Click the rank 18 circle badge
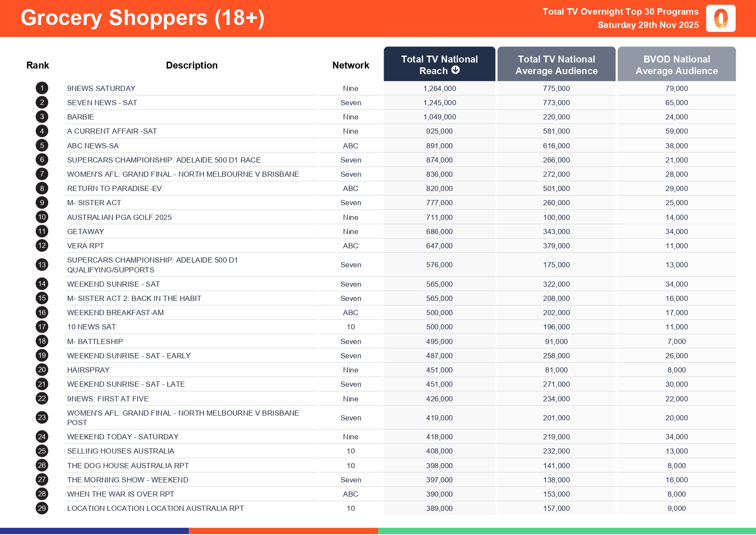 pos(42,341)
